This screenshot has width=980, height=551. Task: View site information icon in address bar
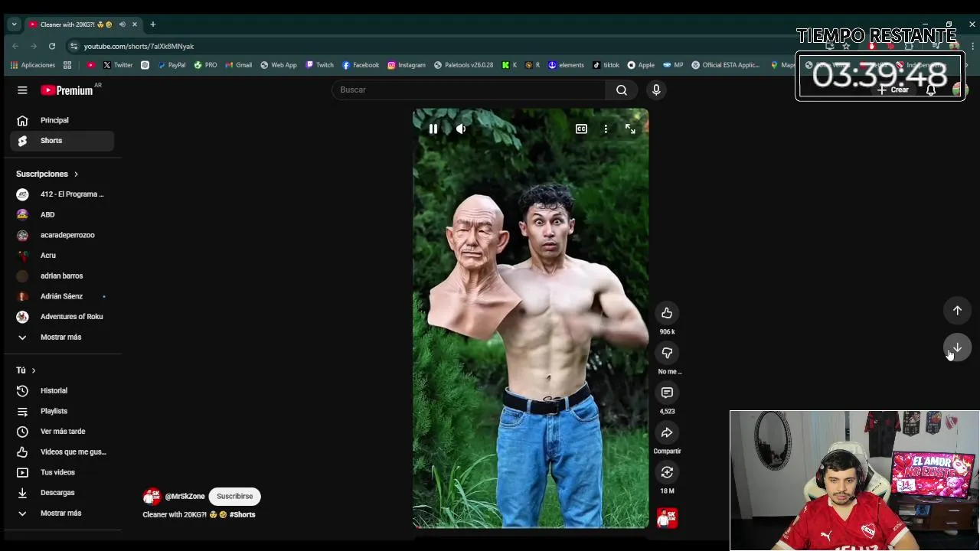[x=73, y=46]
